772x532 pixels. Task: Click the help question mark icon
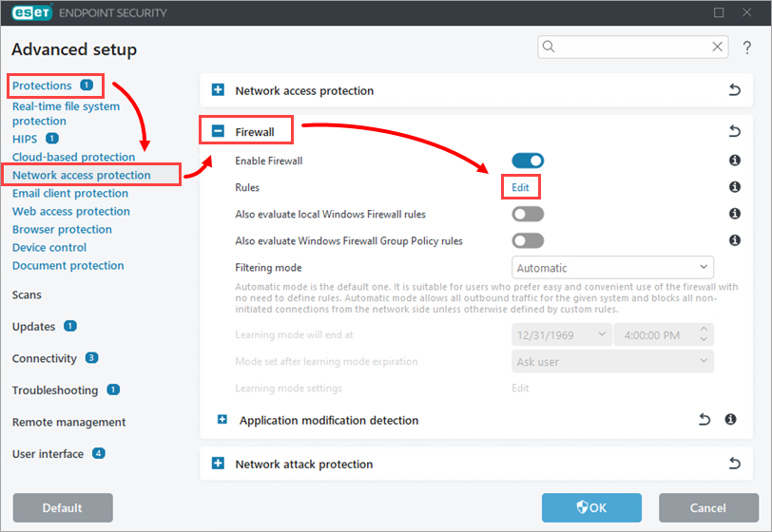(747, 47)
